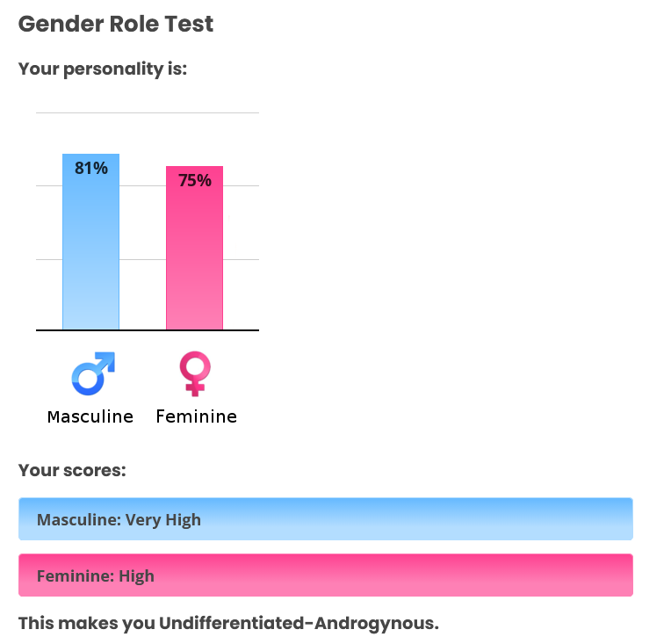
Task: Click the Feminine: High score bar
Action: (326, 575)
